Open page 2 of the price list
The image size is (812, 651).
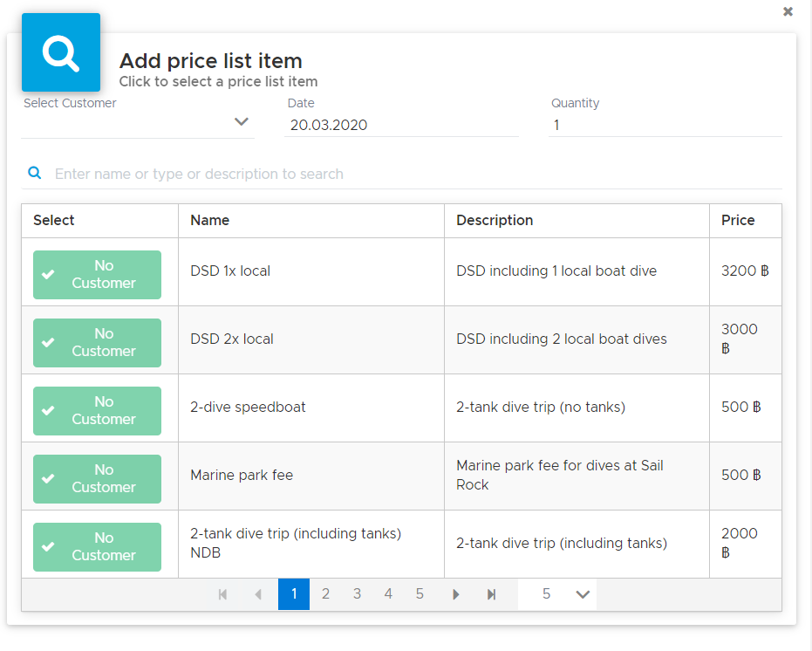coord(325,594)
